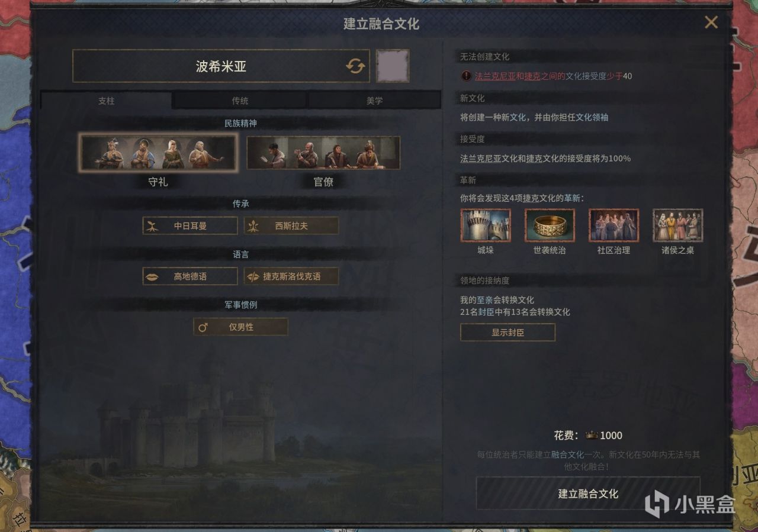
Task: Open the 社区治理 innovation icon
Action: click(614, 225)
